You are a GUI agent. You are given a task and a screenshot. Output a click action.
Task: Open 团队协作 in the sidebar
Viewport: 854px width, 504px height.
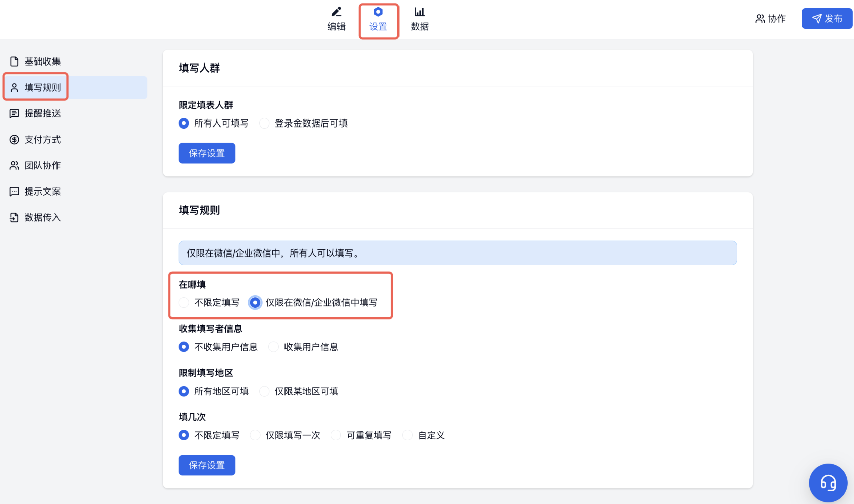[x=76, y=165]
